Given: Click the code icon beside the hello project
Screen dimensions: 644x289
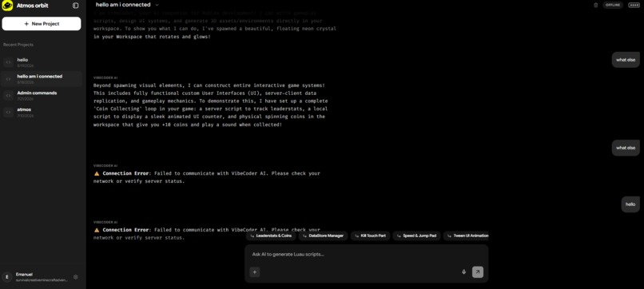Looking at the screenshot, I should click(8, 62).
